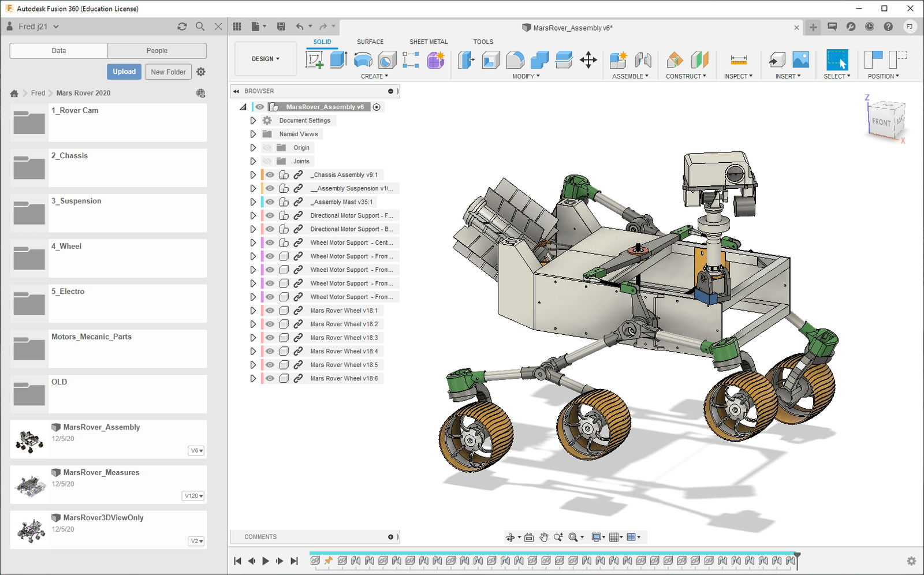Expand the Named Views node
Viewport: 924px width, 575px height.
[x=253, y=134]
